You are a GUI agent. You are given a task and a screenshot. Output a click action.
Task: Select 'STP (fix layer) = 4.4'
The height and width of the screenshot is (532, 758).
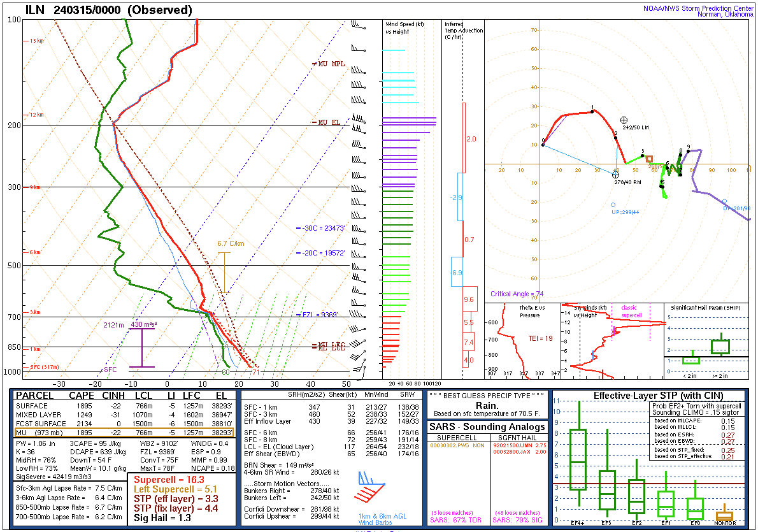click(176, 508)
